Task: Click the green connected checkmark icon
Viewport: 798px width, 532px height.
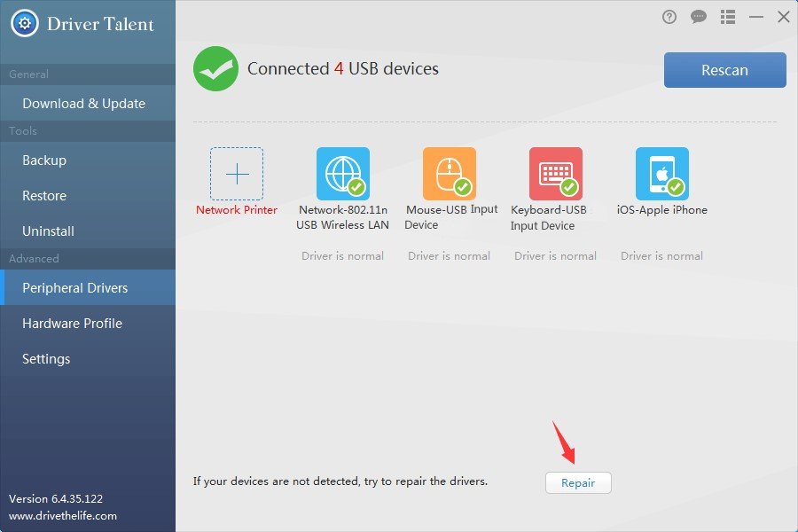Action: 215,69
